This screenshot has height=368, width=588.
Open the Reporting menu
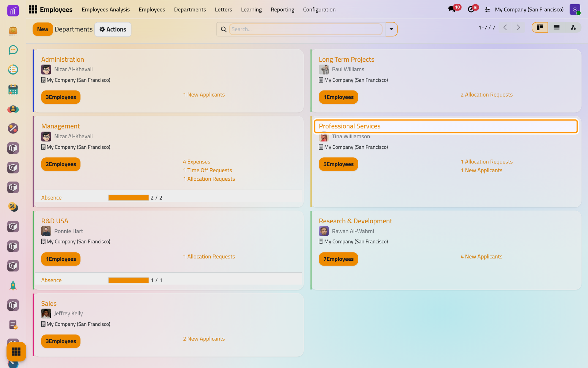(282, 10)
